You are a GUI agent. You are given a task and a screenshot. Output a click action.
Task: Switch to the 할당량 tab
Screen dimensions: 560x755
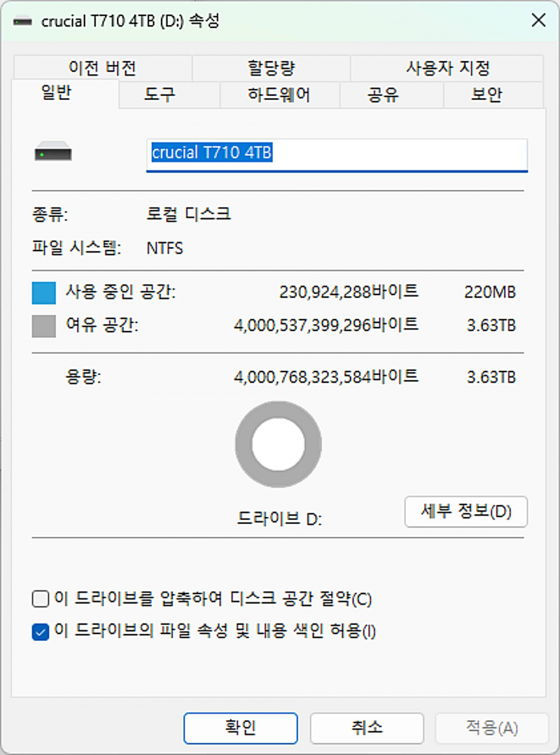point(271,68)
